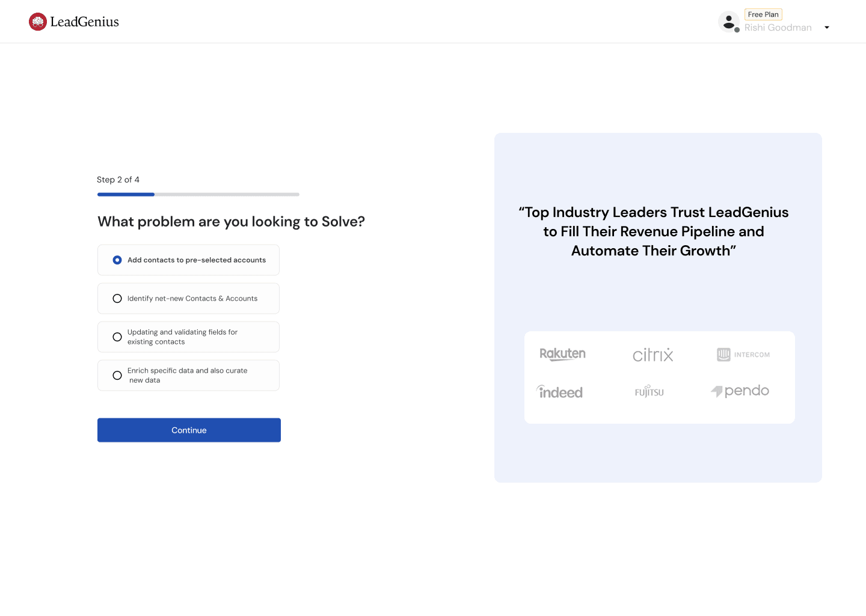Open the account dropdown arrow
The height and width of the screenshot is (616, 866).
coord(827,28)
